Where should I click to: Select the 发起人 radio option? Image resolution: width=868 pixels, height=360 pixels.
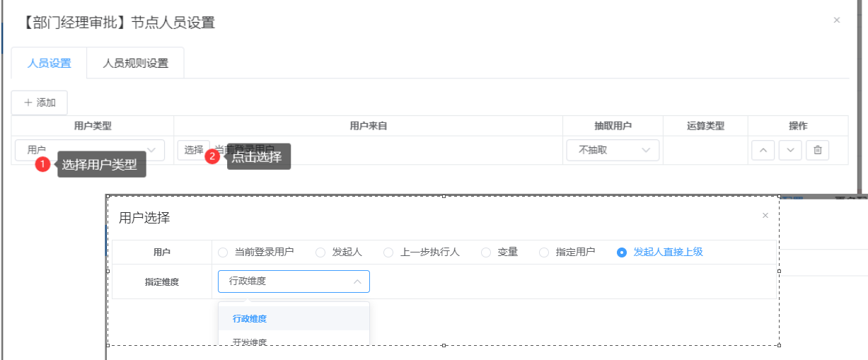(320, 252)
